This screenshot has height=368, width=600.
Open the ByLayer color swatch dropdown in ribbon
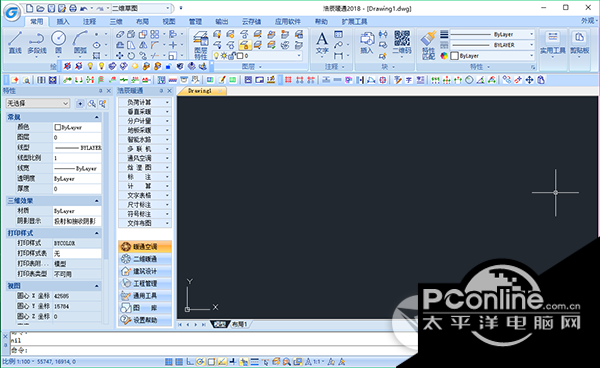tap(492, 56)
